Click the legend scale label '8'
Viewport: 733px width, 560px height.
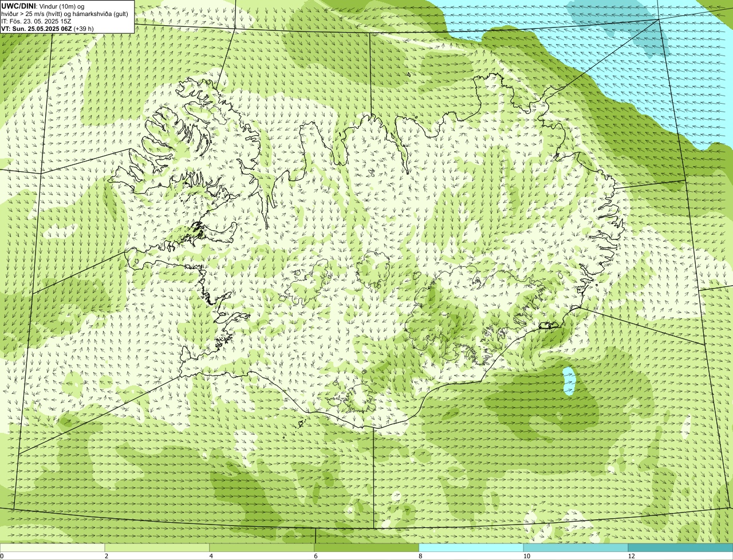tap(420, 556)
